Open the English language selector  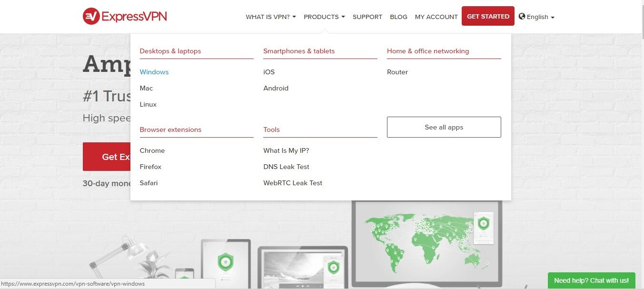pos(540,17)
